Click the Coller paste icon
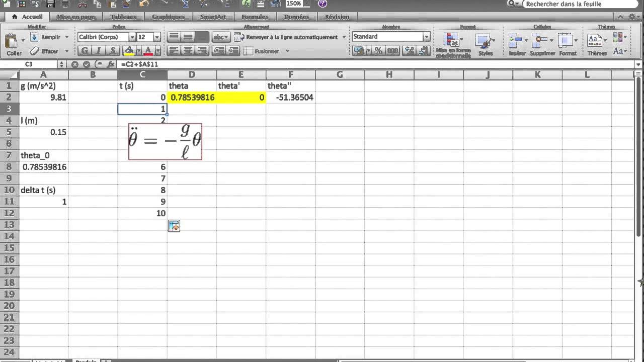 12,41
